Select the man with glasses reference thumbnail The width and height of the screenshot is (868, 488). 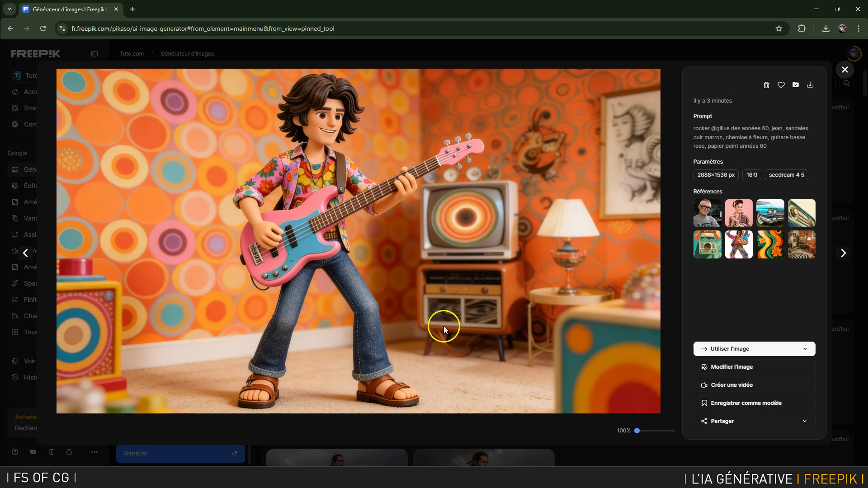[x=707, y=213]
